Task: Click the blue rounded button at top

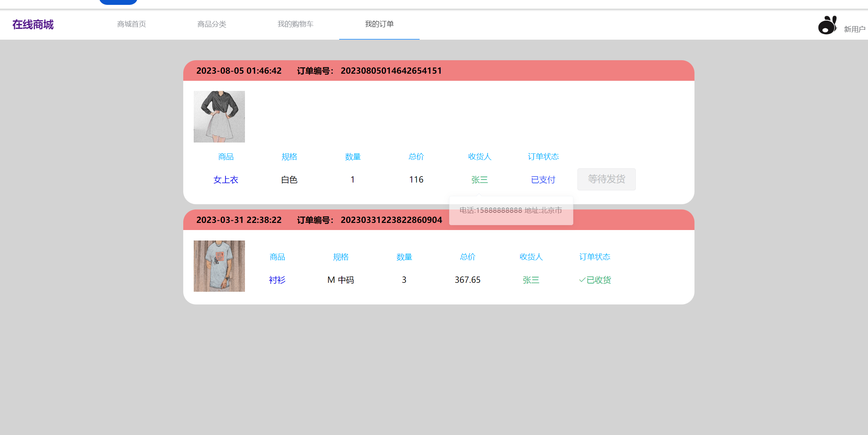Action: click(x=118, y=1)
